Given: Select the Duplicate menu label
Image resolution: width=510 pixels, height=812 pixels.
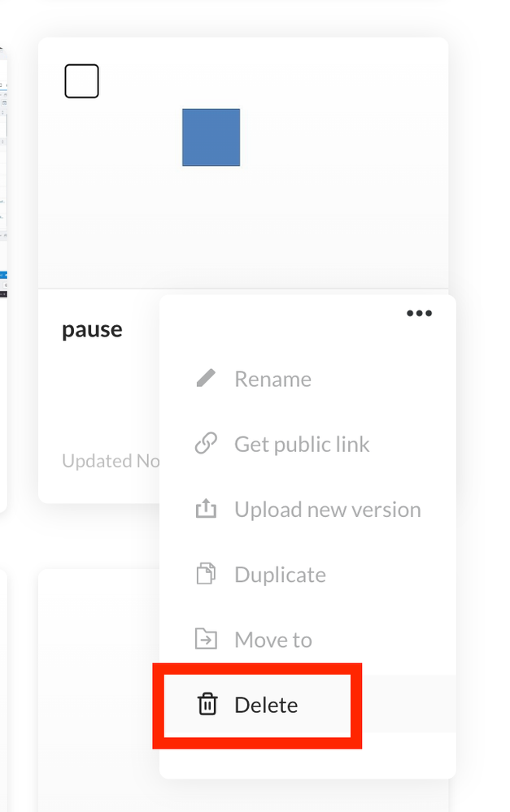Looking at the screenshot, I should (x=280, y=575).
